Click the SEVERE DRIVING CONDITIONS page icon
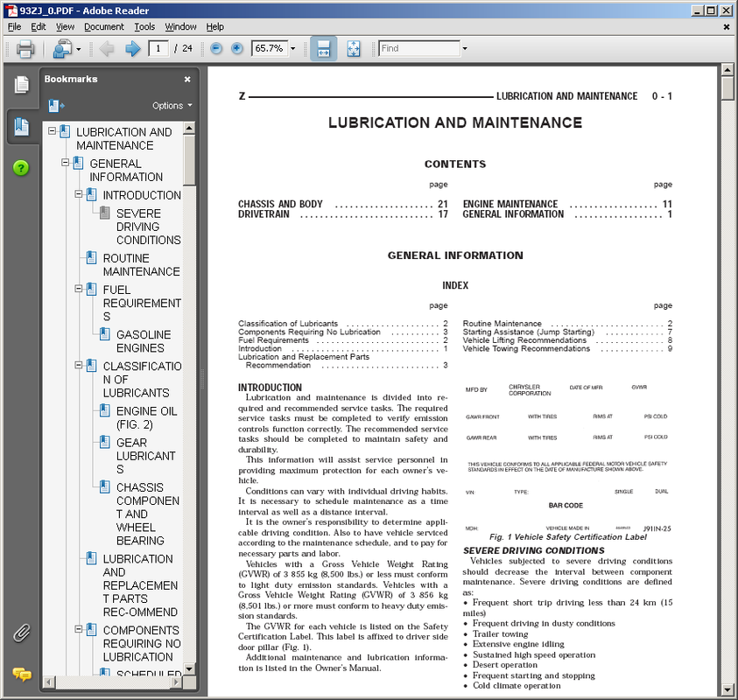 click(x=105, y=213)
